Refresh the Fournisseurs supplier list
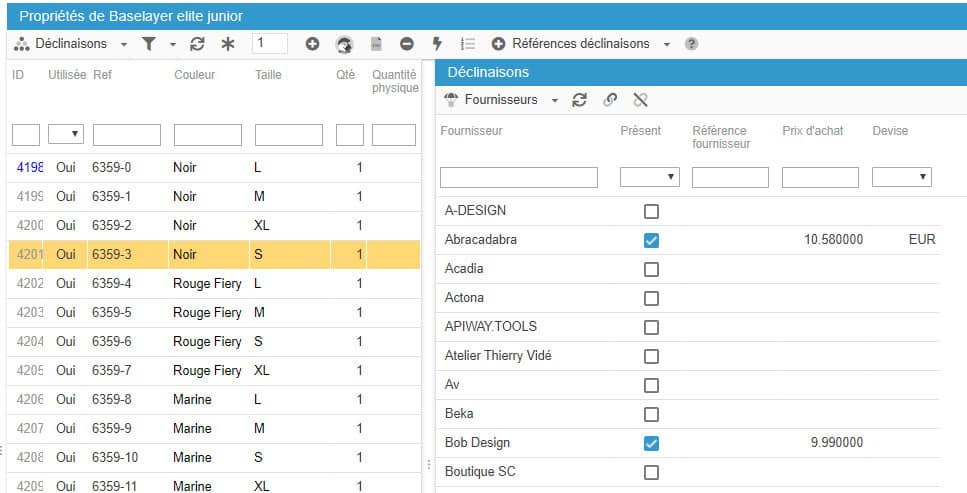 pos(579,100)
